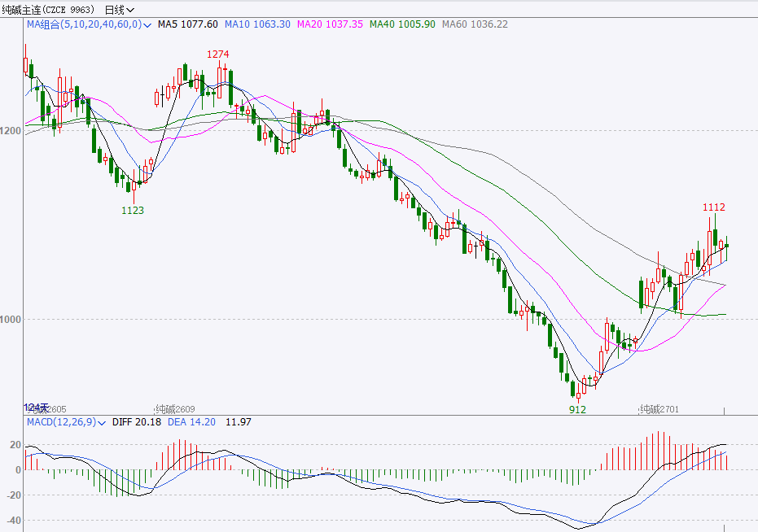Click the DIFF 20.18 value label
This screenshot has height=532, width=758.
click(x=136, y=422)
